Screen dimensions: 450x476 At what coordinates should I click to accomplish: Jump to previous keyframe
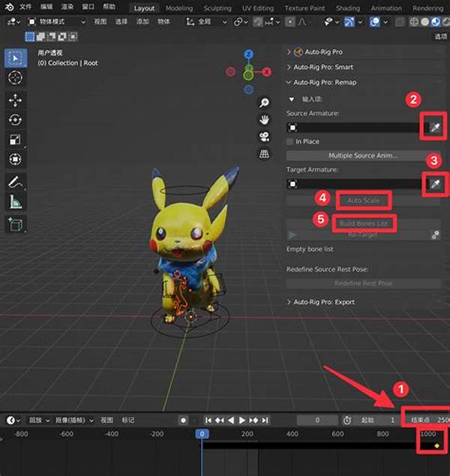point(220,420)
